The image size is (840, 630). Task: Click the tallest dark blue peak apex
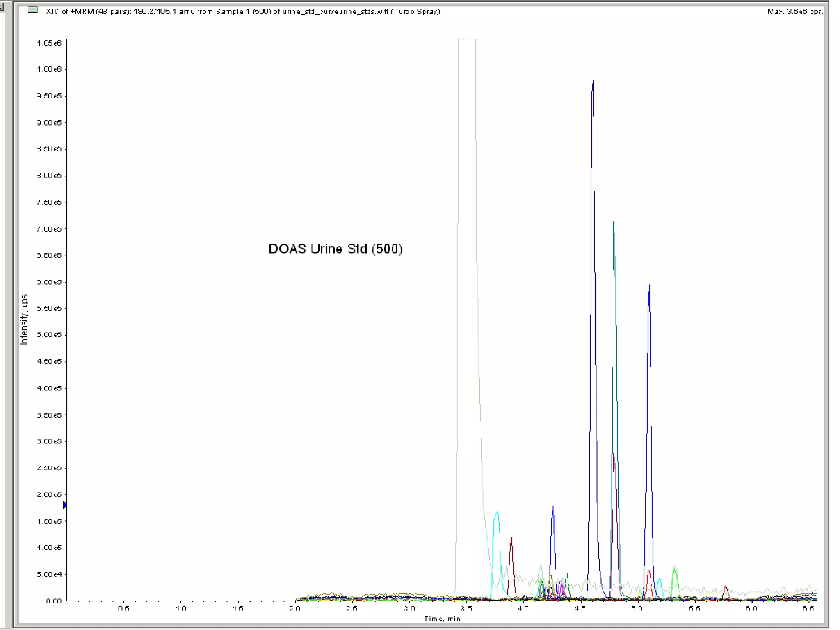pyautogui.click(x=593, y=82)
